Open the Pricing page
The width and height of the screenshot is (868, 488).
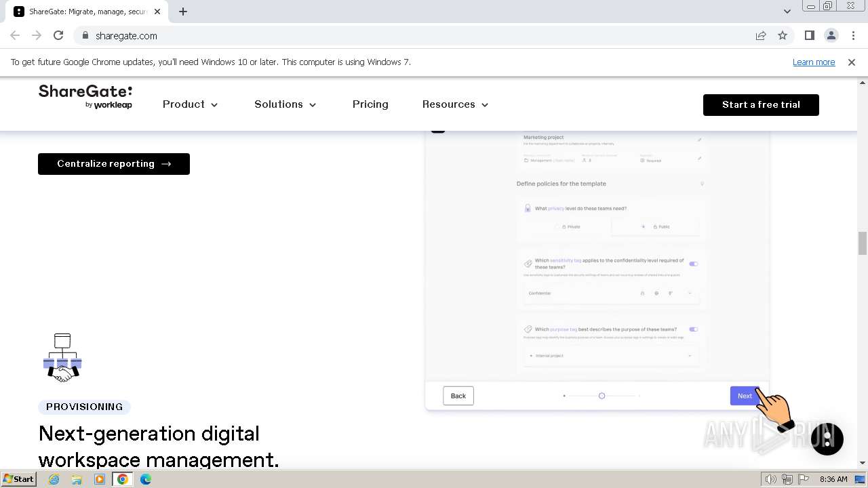(x=370, y=104)
